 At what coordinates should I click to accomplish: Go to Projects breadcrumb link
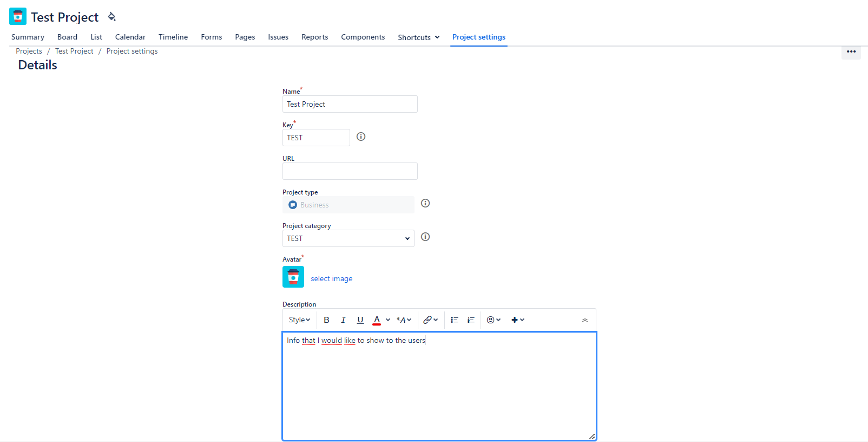29,51
